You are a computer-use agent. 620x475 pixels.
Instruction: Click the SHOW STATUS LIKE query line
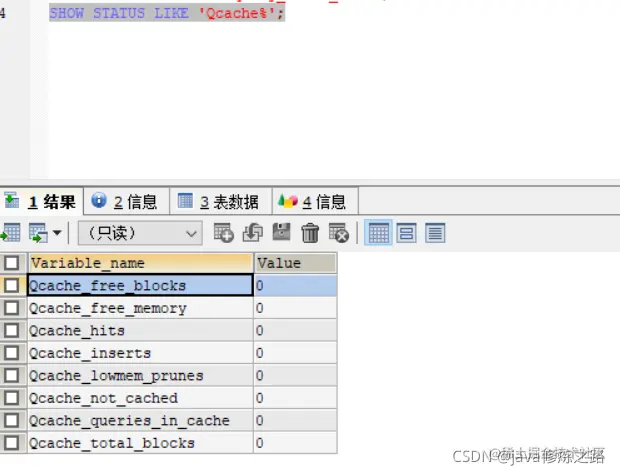(x=167, y=13)
